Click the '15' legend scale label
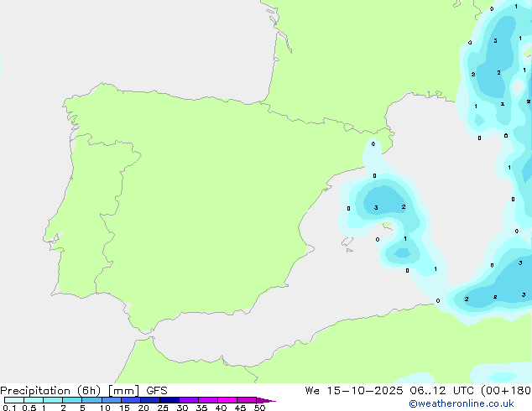The image size is (532, 411). click(124, 408)
